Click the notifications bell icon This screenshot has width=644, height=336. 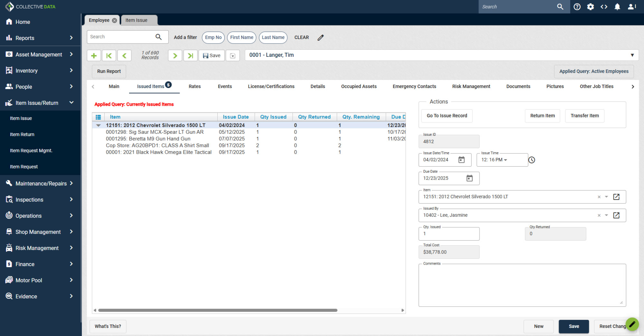(x=617, y=7)
